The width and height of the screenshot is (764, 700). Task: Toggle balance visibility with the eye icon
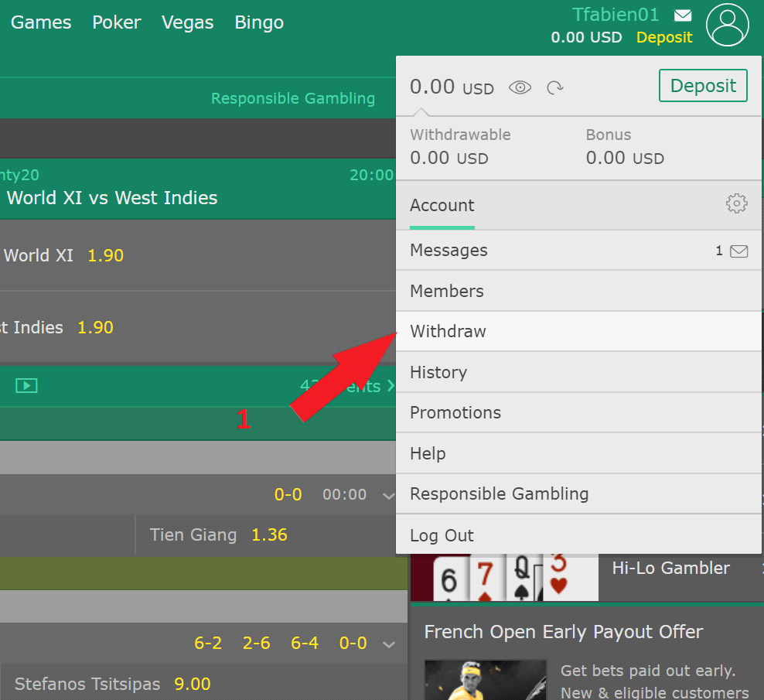(x=520, y=87)
